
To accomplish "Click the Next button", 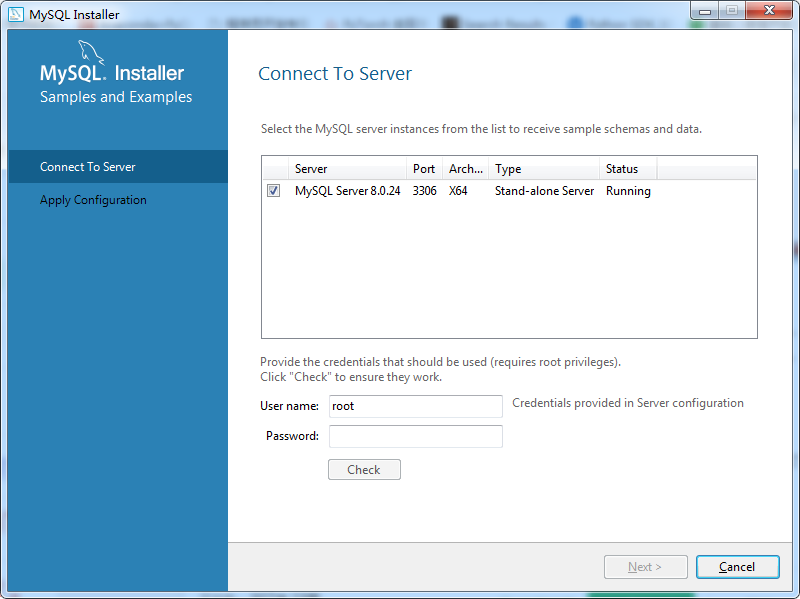I will click(645, 567).
